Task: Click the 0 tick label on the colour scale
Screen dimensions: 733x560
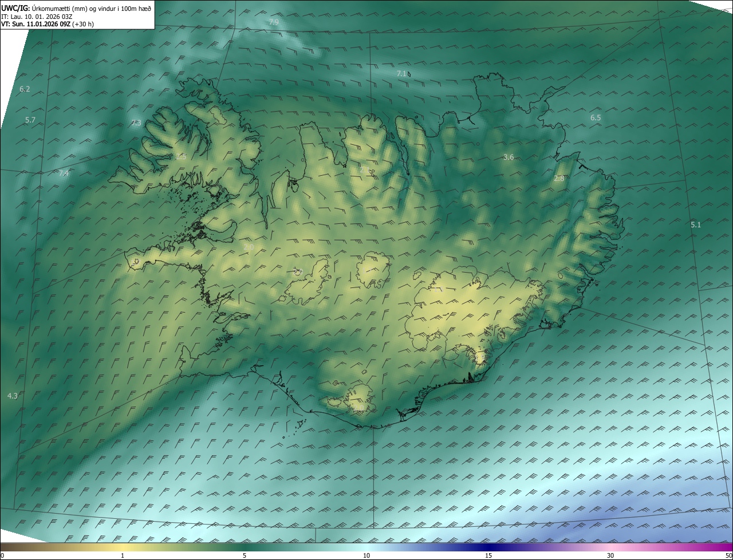Action: coord(2,555)
